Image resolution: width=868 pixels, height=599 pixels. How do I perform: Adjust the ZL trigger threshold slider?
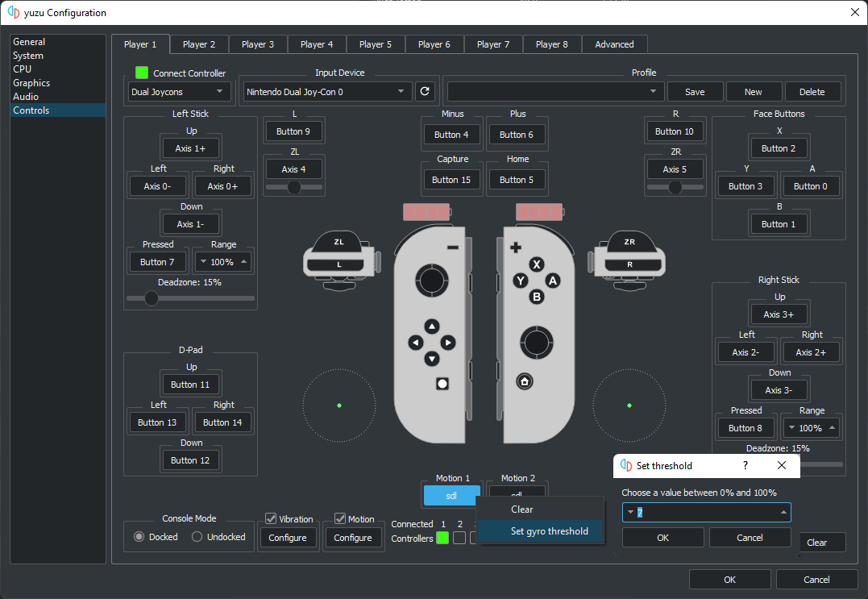294,187
